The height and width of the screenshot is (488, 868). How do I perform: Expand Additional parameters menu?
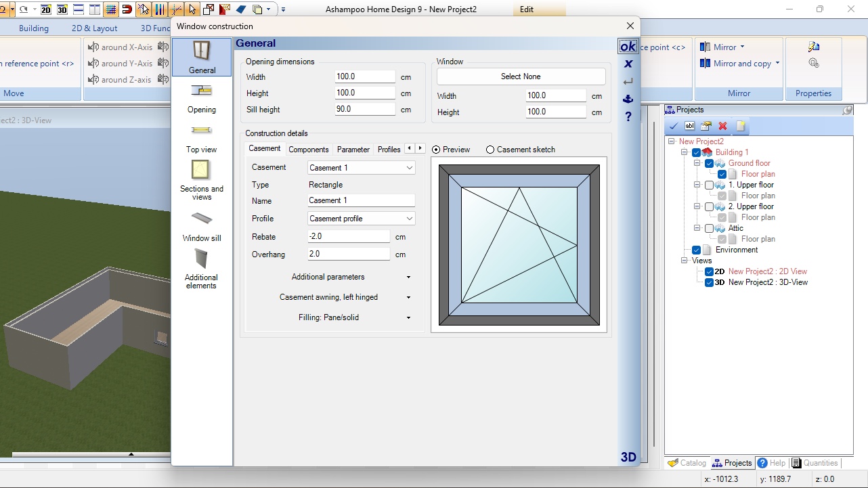click(351, 277)
